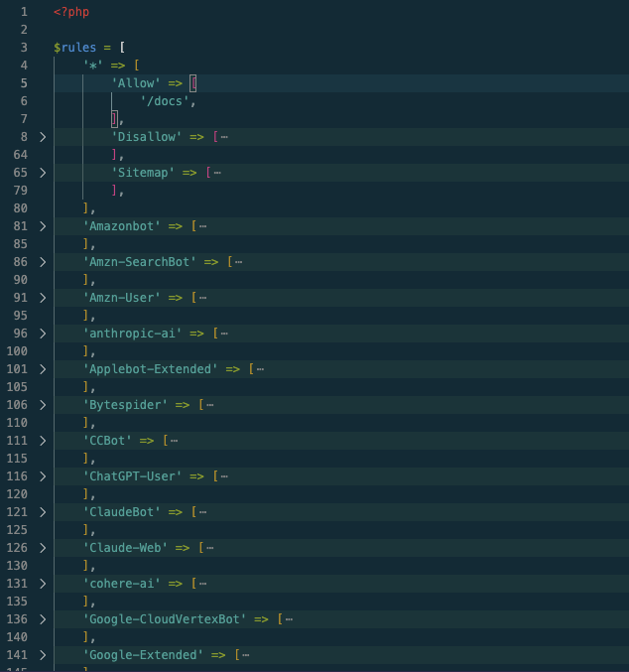Expand the 'CCBot' fold chevron
The image size is (629, 672).
coord(42,441)
